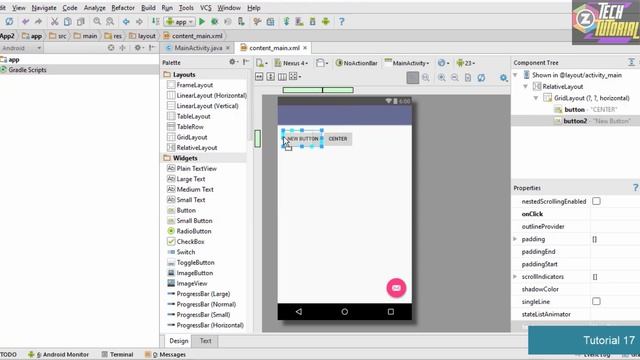
Task: Open the Navigate menu
Action: 44,8
